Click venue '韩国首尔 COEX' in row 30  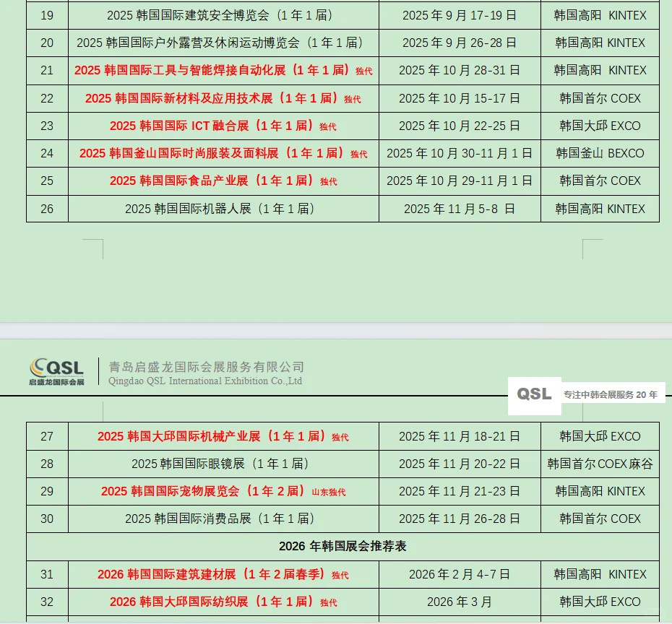pos(600,519)
